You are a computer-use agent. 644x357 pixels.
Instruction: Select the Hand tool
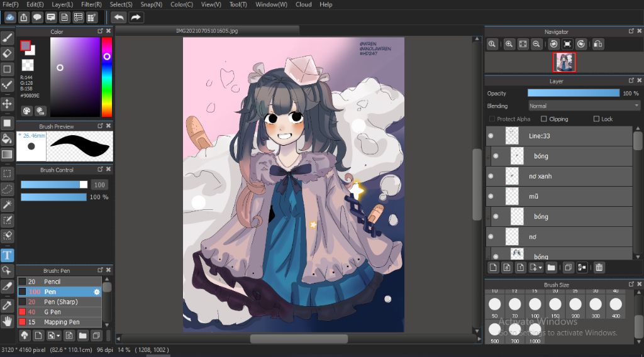coord(7,321)
